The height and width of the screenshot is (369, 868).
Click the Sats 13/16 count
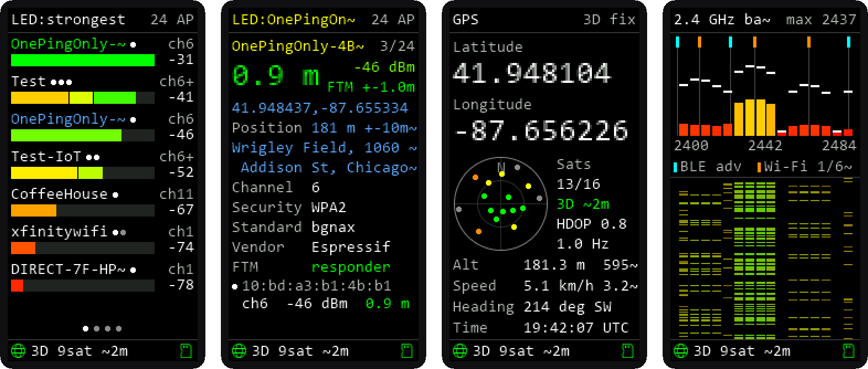point(579,184)
